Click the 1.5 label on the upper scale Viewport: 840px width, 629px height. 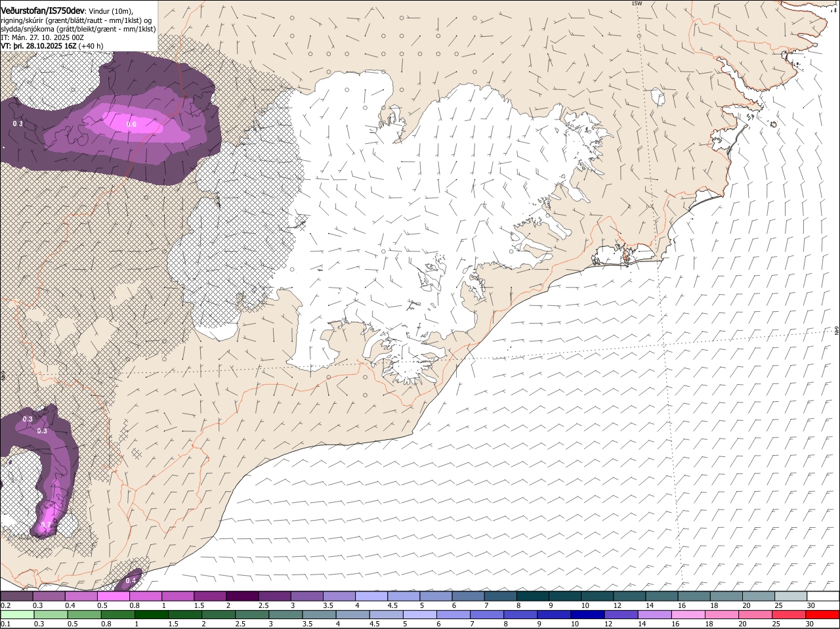click(x=198, y=605)
